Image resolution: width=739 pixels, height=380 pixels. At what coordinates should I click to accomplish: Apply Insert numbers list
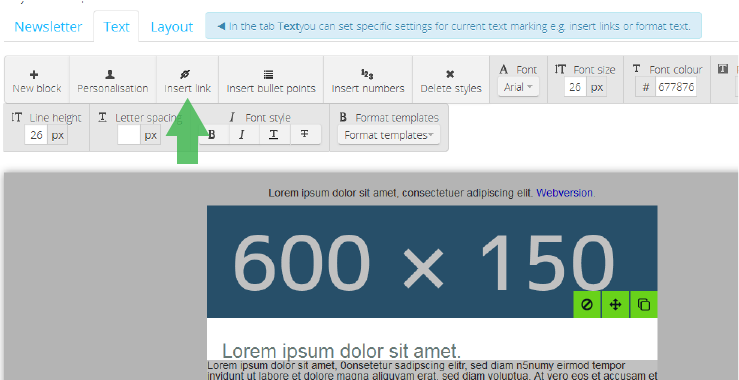(368, 81)
